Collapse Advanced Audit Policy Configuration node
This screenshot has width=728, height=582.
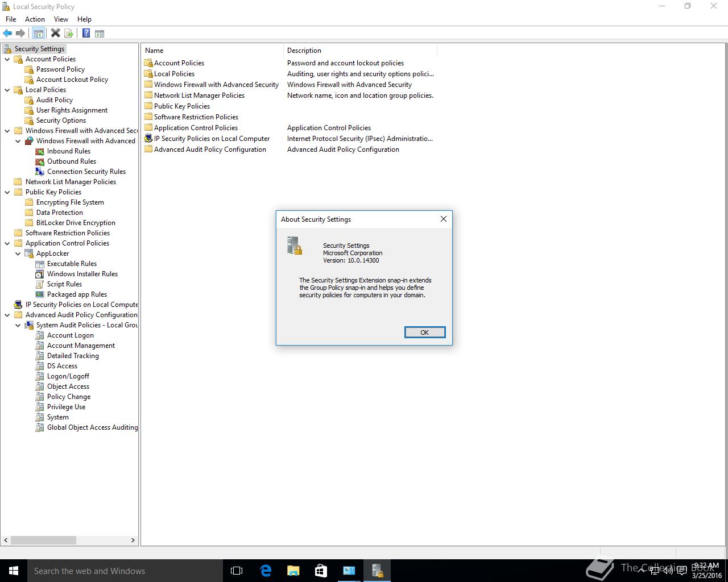tap(7, 315)
